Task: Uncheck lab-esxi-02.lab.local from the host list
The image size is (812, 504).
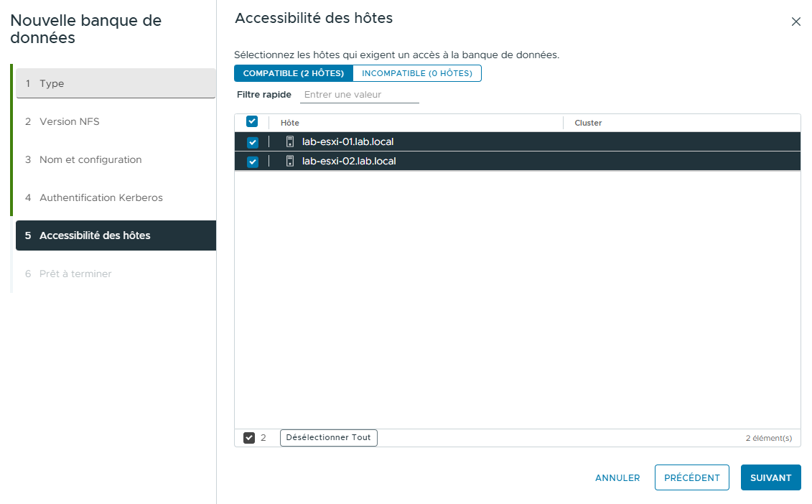Action: point(252,161)
